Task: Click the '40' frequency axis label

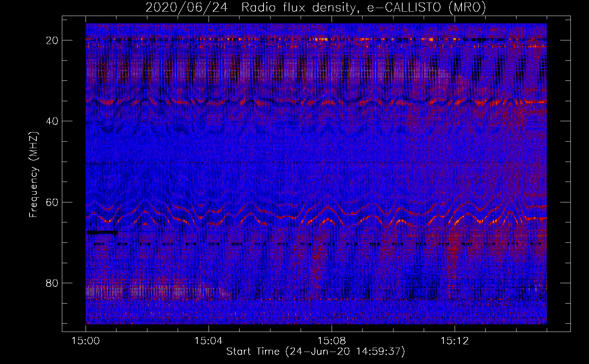Action: pos(52,121)
